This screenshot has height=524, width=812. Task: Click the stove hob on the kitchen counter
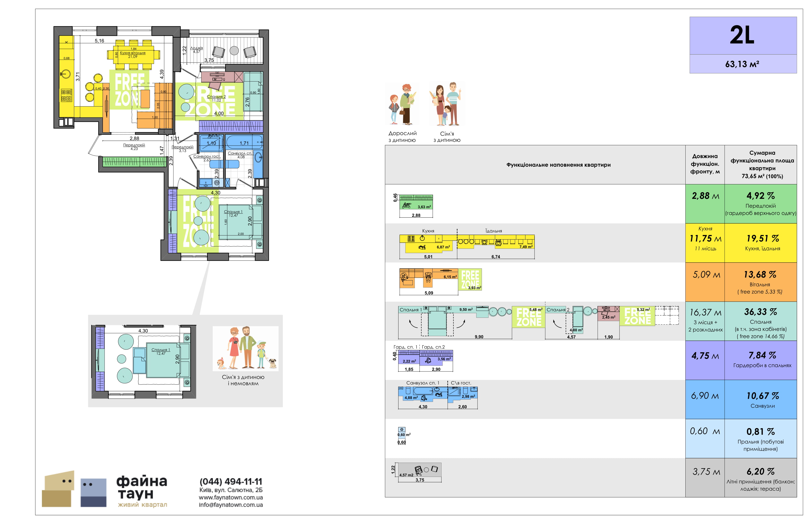66,95
